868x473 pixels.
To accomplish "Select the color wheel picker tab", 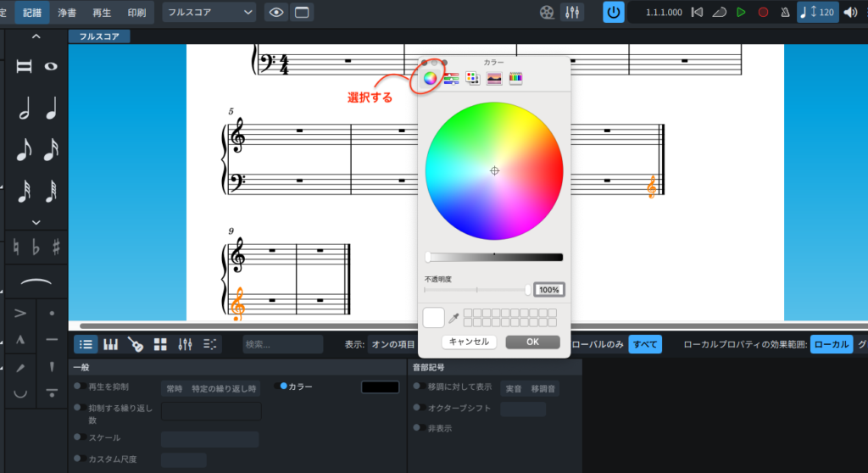I will tap(430, 79).
